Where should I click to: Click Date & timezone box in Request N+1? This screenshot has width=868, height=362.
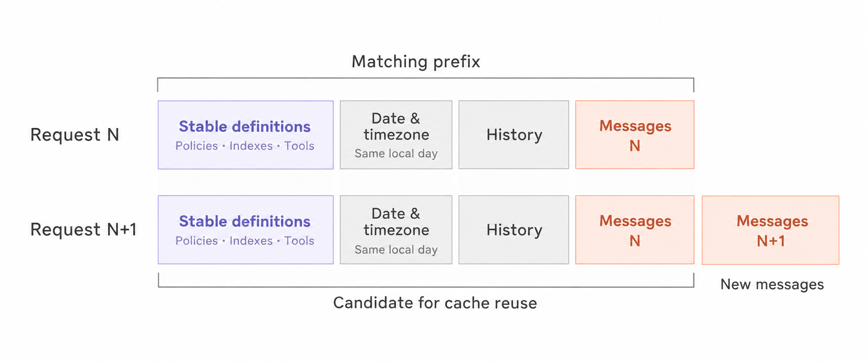point(396,230)
